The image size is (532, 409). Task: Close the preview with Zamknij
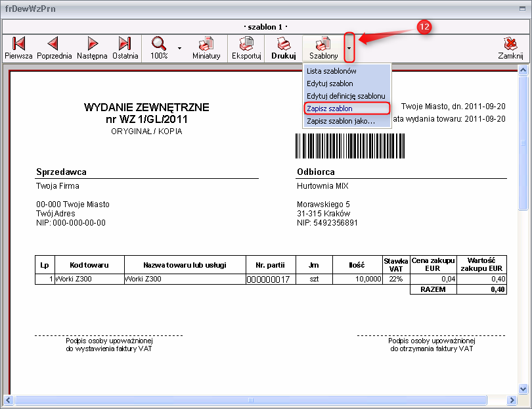tap(510, 48)
